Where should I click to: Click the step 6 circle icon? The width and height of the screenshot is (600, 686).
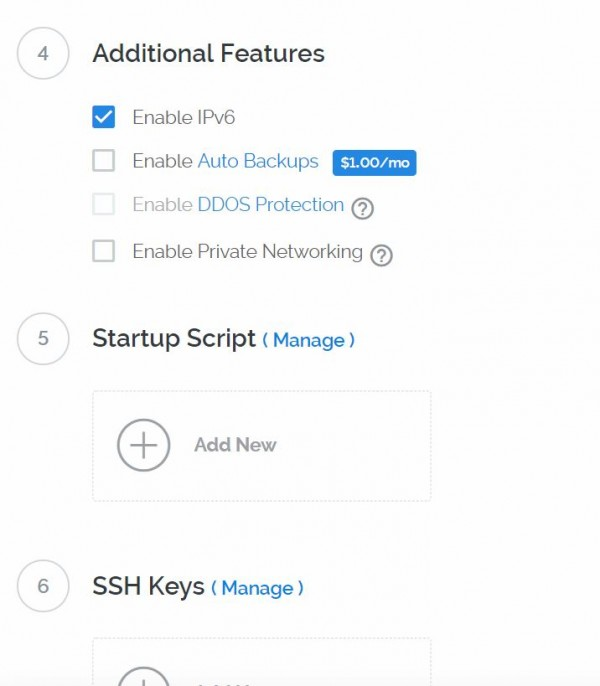[43, 586]
